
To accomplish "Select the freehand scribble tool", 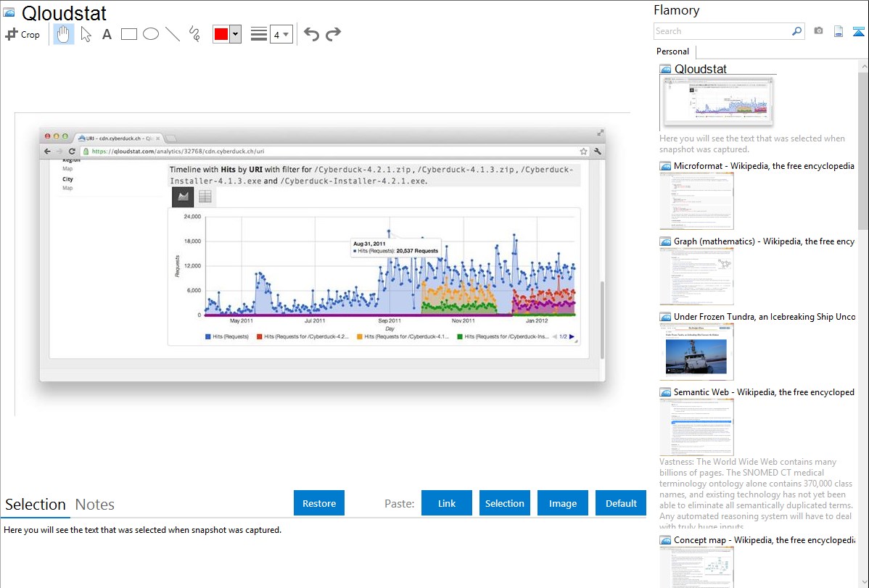I will (194, 34).
